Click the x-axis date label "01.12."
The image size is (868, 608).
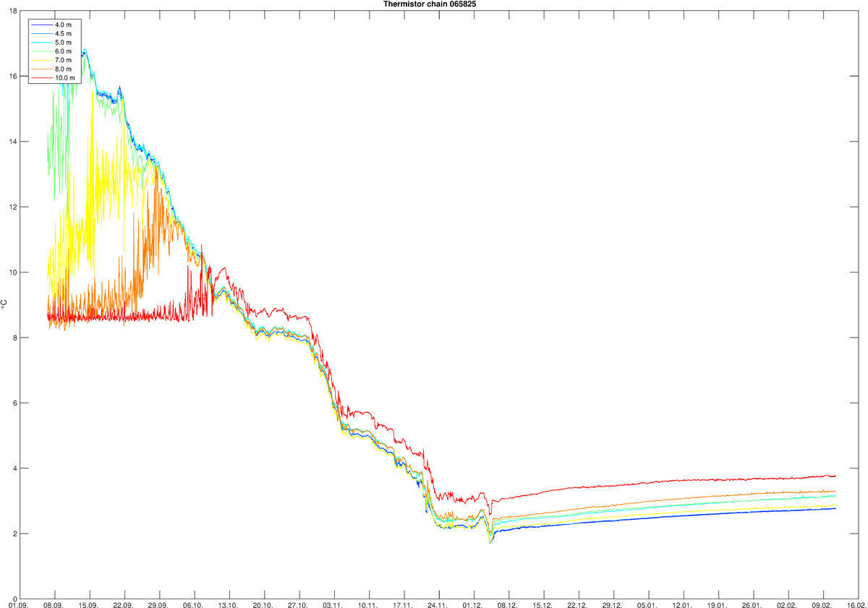coord(472,604)
